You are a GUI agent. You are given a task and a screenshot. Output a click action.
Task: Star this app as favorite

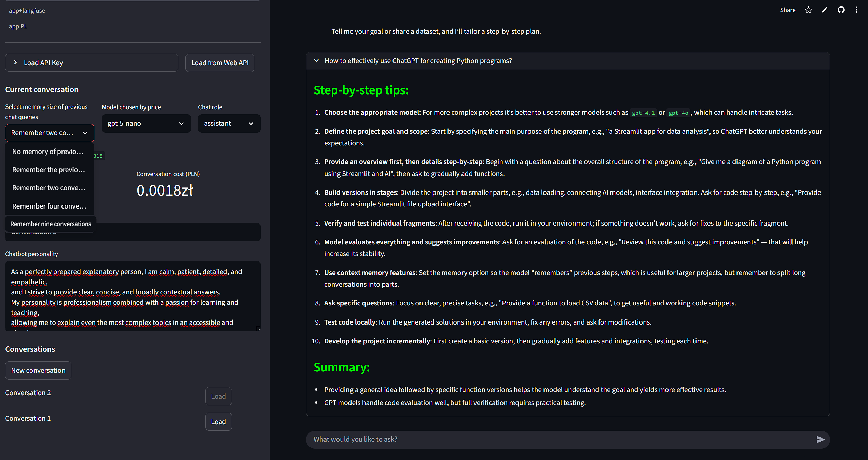[808, 10]
